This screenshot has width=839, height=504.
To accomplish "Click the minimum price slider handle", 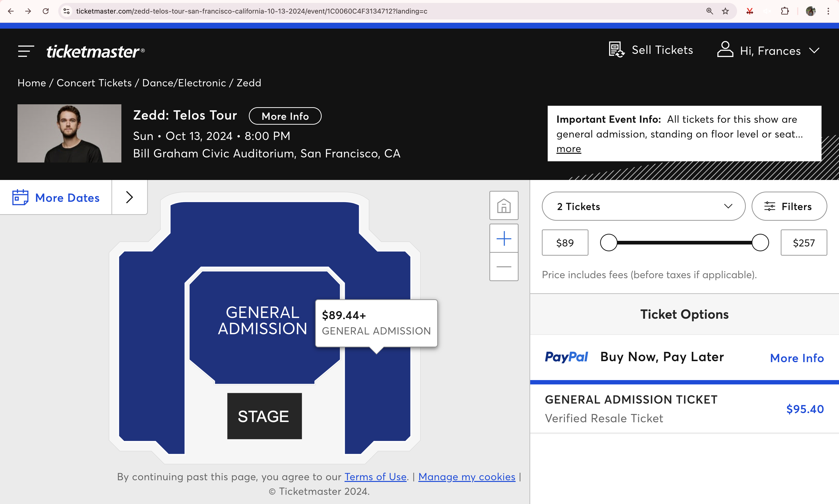I will point(609,243).
